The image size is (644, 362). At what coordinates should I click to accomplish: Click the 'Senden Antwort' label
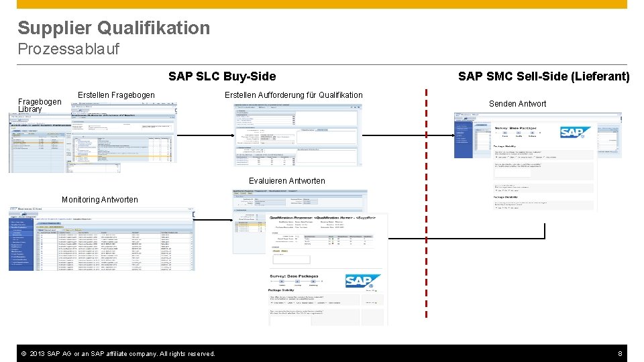click(x=517, y=104)
